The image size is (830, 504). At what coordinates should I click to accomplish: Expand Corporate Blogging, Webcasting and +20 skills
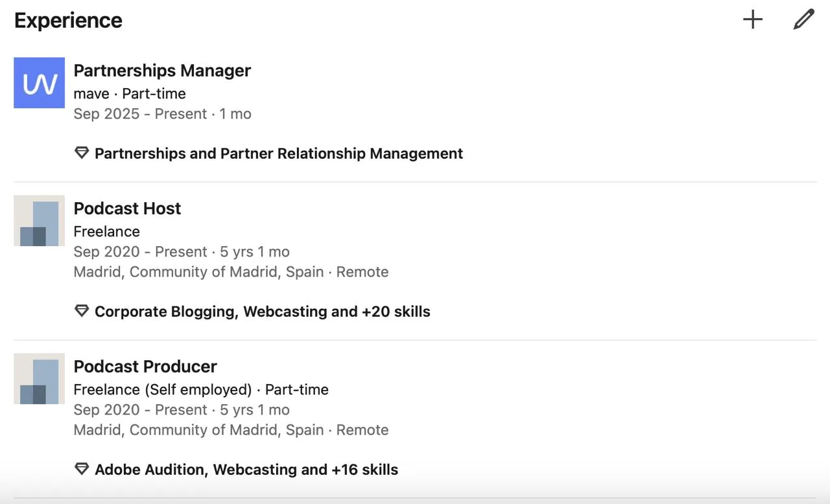click(x=263, y=312)
